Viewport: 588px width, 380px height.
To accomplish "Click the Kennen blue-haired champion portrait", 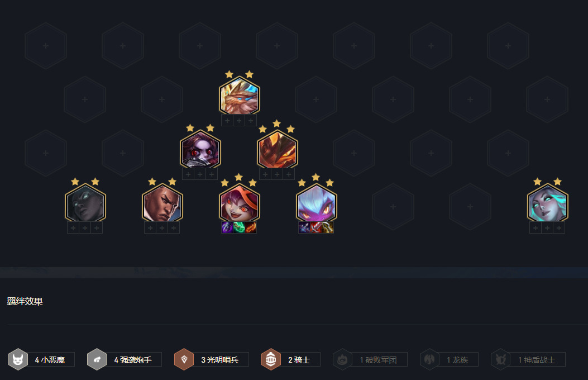I will click(x=316, y=203).
